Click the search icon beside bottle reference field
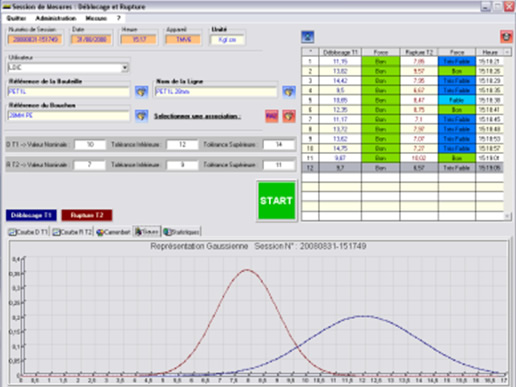The image size is (516, 387). tap(142, 91)
